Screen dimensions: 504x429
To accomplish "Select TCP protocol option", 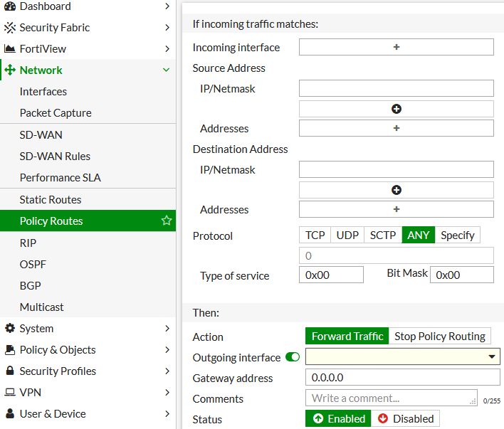I will pyautogui.click(x=315, y=235).
